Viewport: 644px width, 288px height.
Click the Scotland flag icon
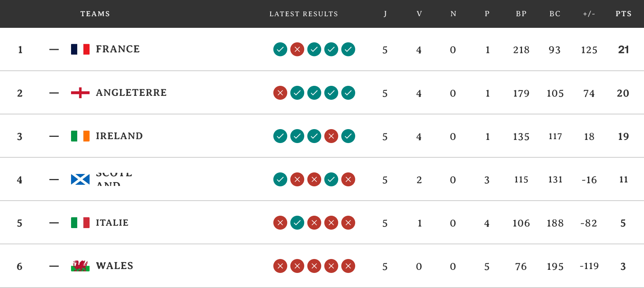tap(80, 179)
